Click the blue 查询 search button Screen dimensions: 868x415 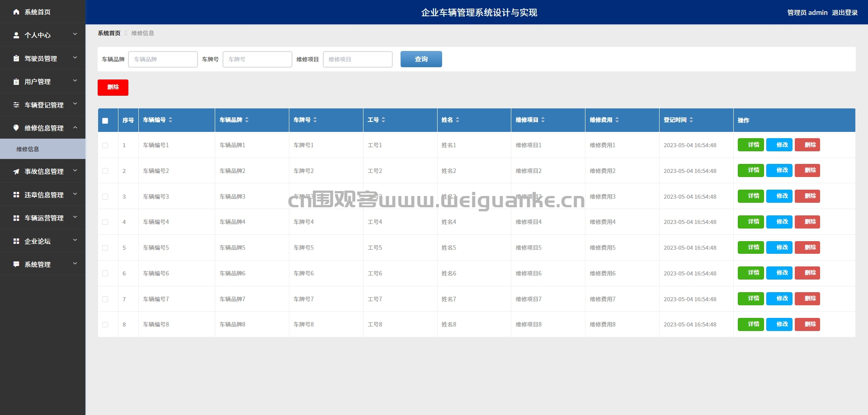pyautogui.click(x=421, y=59)
